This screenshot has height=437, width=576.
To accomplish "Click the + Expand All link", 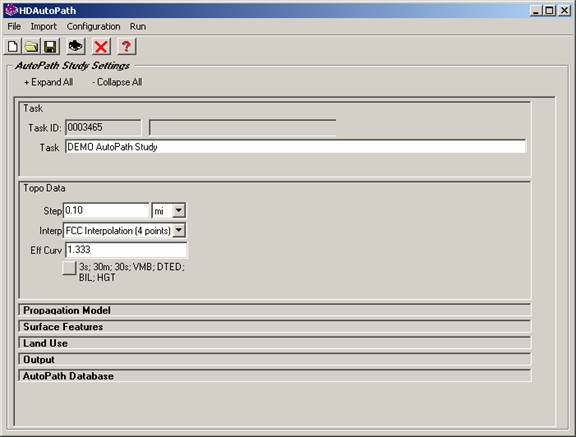I will tap(48, 82).
